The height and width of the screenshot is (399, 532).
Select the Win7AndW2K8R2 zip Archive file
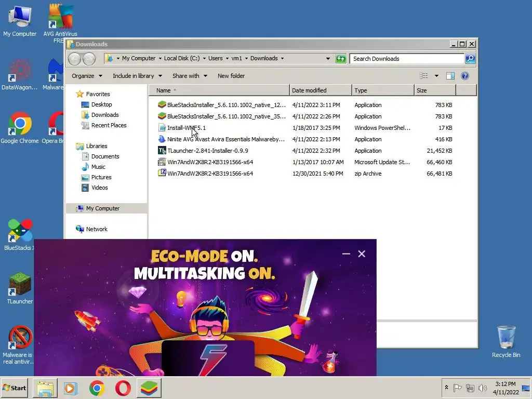[x=305, y=174]
